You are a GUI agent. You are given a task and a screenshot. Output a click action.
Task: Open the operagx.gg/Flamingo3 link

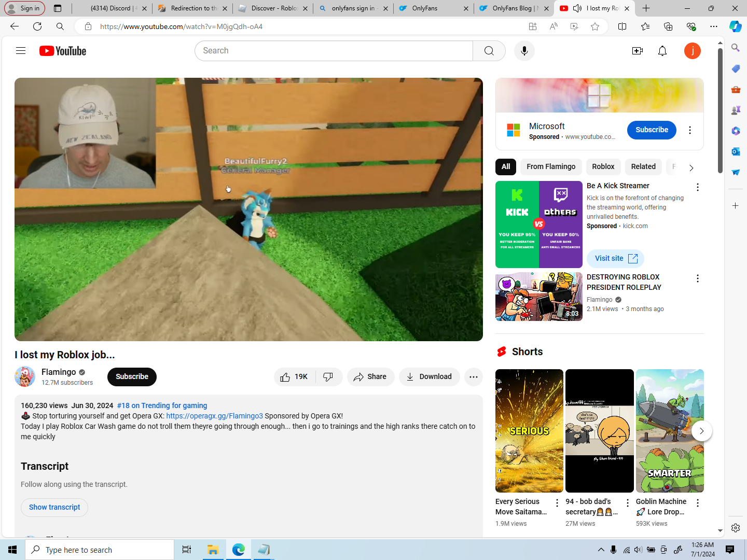click(x=214, y=416)
